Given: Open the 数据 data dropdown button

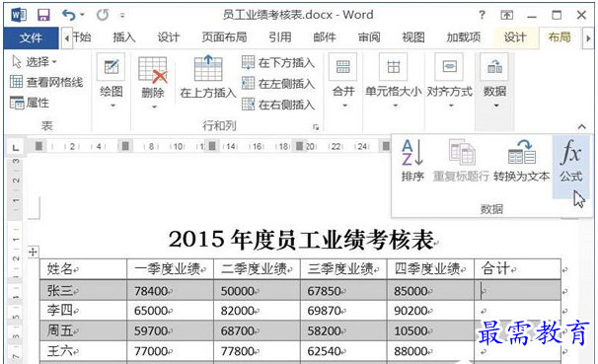Looking at the screenshot, I should (x=495, y=81).
